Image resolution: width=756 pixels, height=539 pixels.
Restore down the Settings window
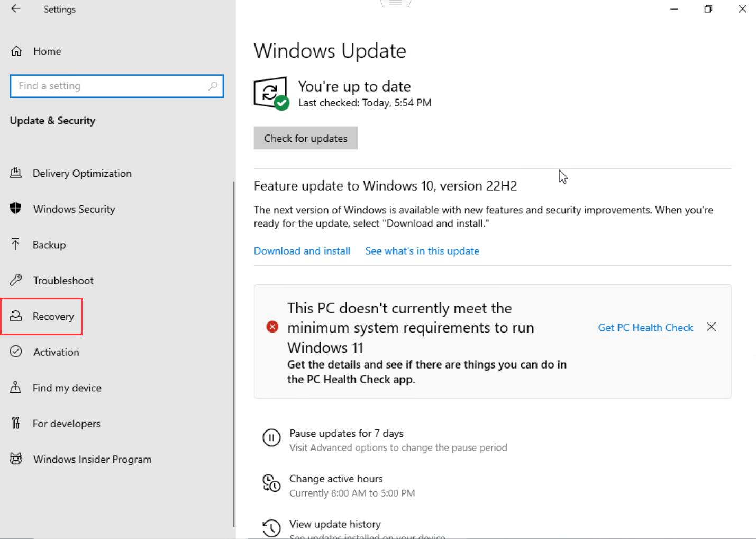[708, 9]
